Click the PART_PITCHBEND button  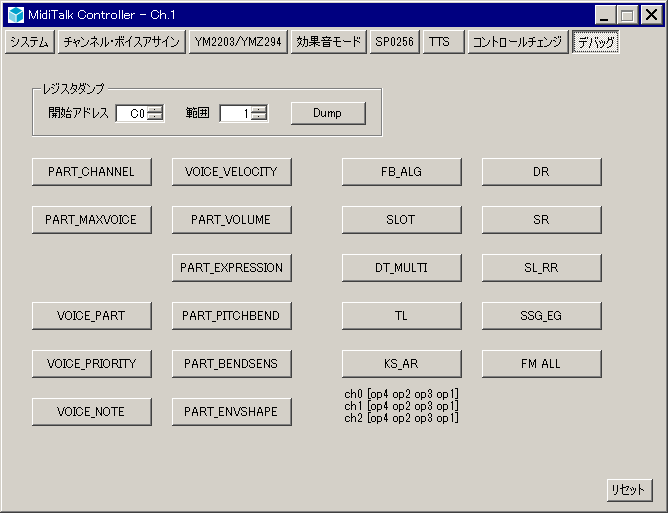pyautogui.click(x=232, y=316)
